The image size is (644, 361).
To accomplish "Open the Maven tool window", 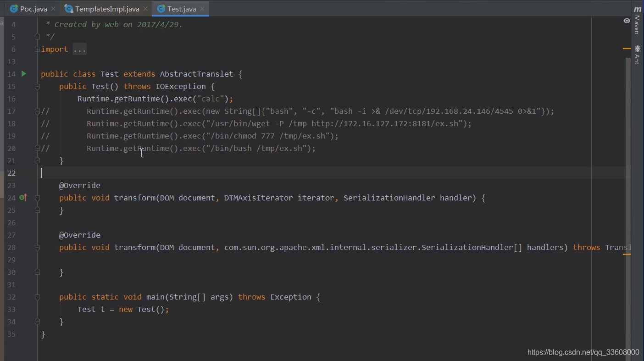I will [637, 21].
